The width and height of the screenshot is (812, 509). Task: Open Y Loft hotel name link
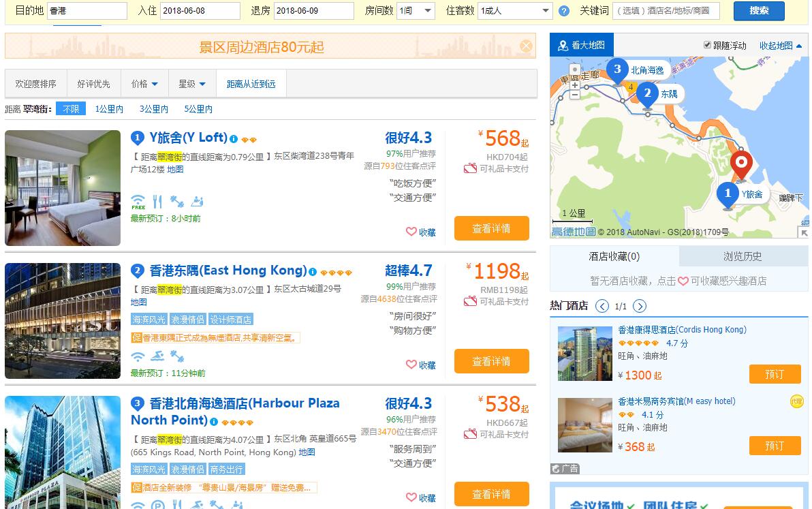[189, 137]
